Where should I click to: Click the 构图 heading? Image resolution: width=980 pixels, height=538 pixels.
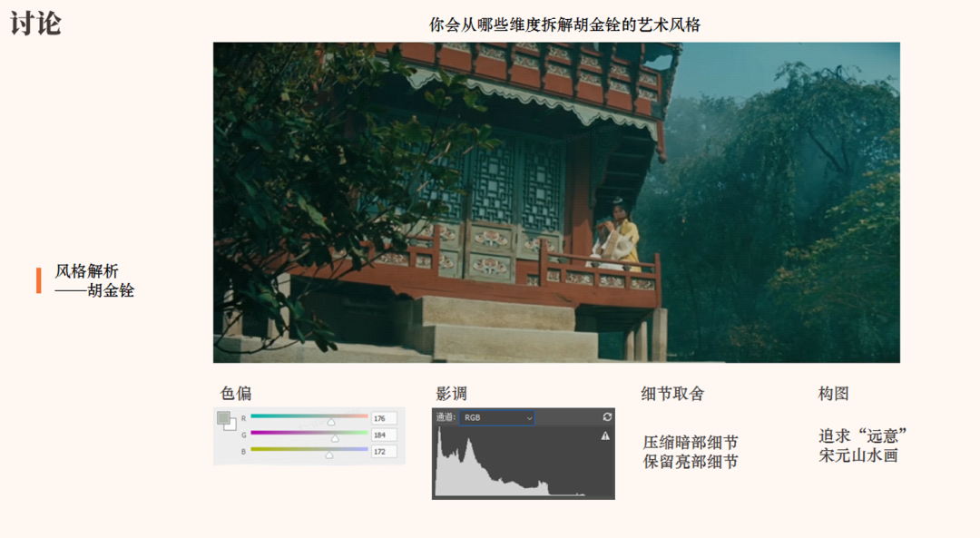[x=833, y=394]
